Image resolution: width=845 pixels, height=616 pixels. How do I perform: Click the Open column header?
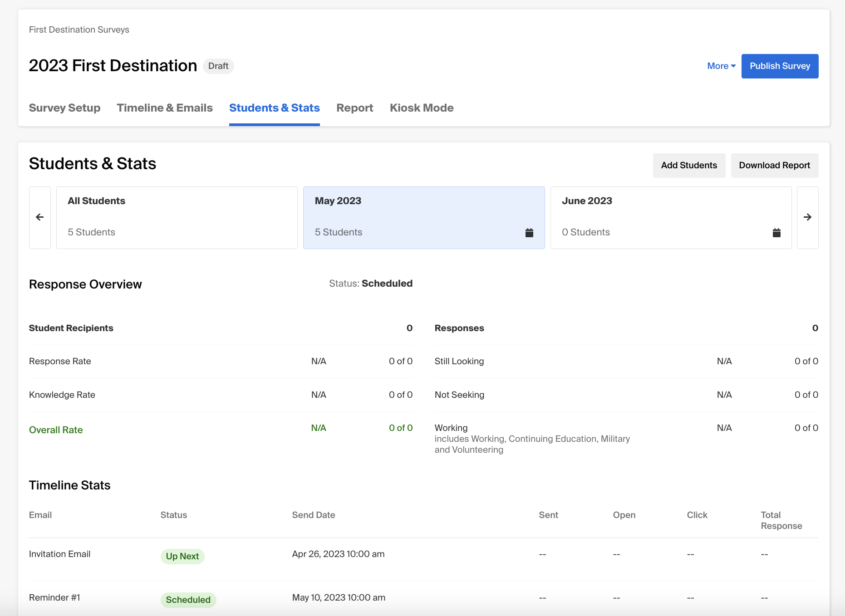[x=624, y=515]
